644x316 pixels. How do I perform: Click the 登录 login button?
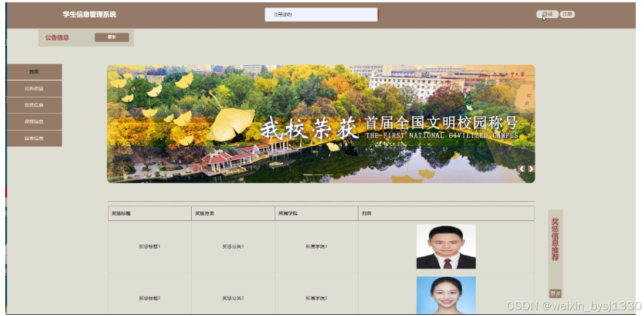click(x=547, y=15)
